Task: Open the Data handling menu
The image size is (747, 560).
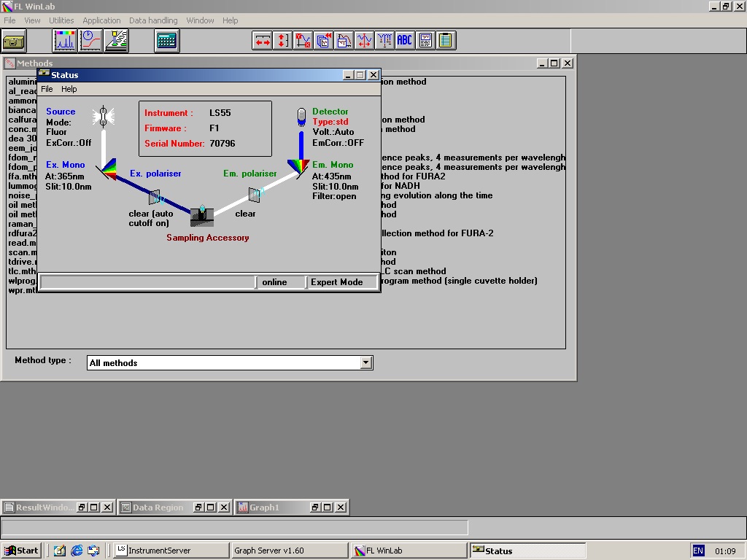Action: pyautogui.click(x=153, y=20)
